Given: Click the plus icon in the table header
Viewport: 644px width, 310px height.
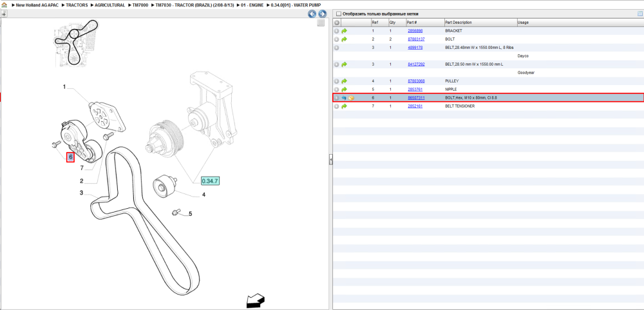Looking at the screenshot, I should point(336,22).
